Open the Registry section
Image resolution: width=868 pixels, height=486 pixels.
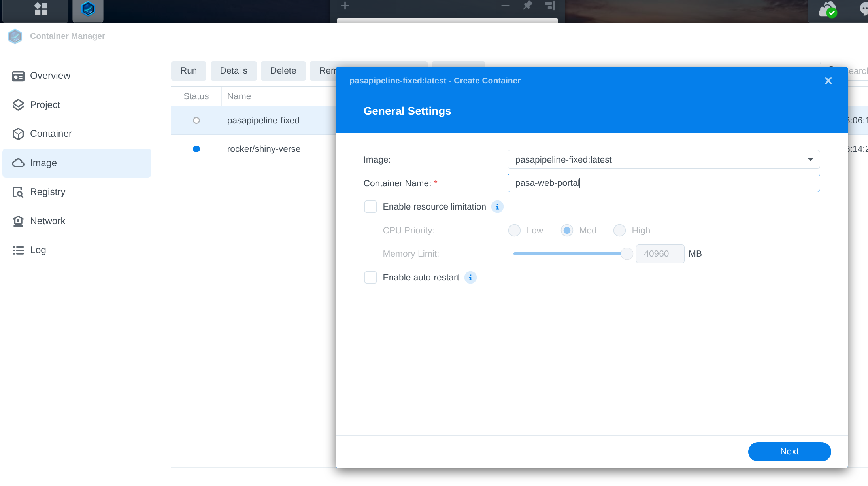tap(47, 192)
